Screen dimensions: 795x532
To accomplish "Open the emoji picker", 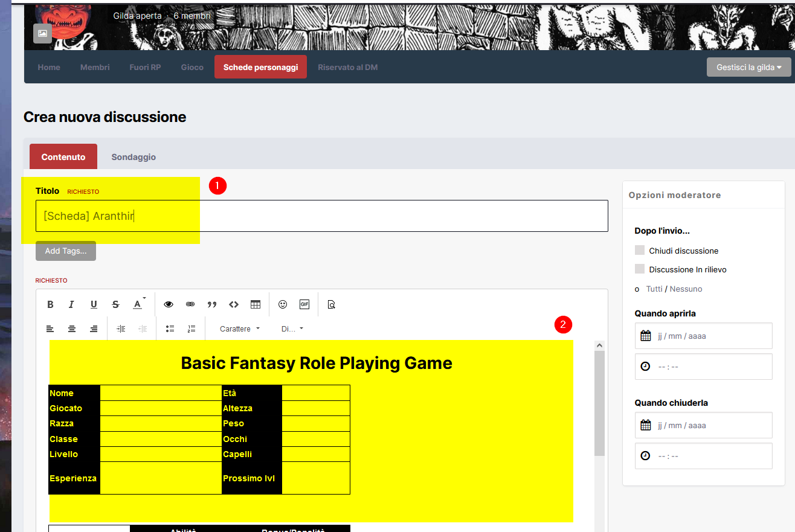I will [x=283, y=305].
